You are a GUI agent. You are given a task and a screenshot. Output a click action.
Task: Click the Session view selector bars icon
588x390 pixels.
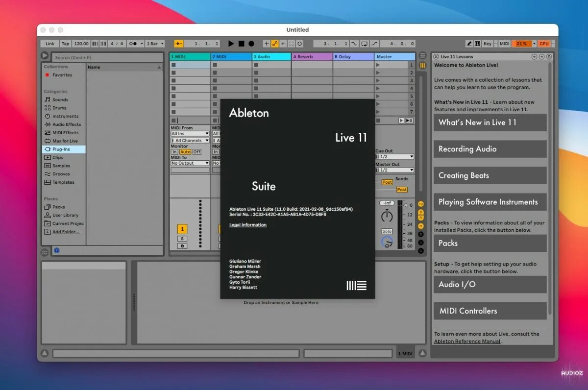tap(422, 65)
